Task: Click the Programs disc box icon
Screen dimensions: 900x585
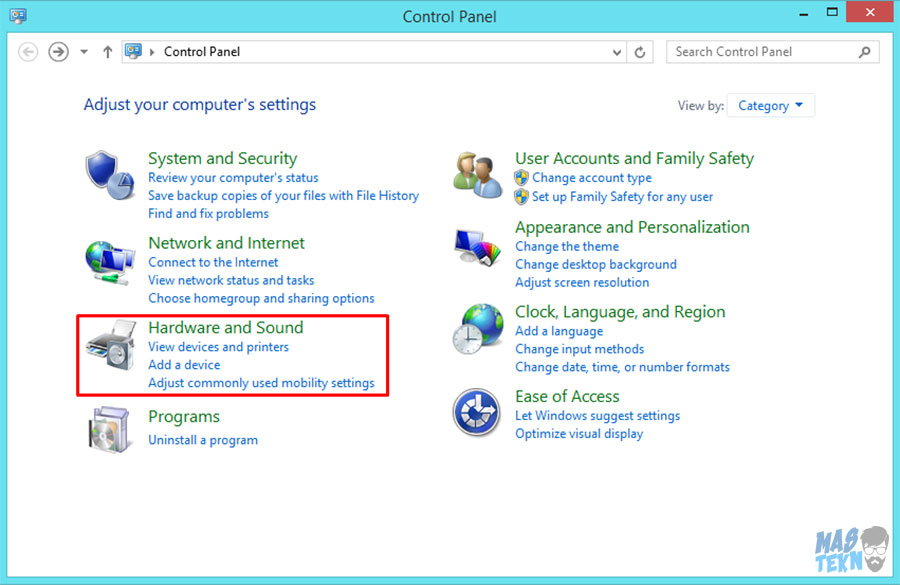Action: point(109,429)
